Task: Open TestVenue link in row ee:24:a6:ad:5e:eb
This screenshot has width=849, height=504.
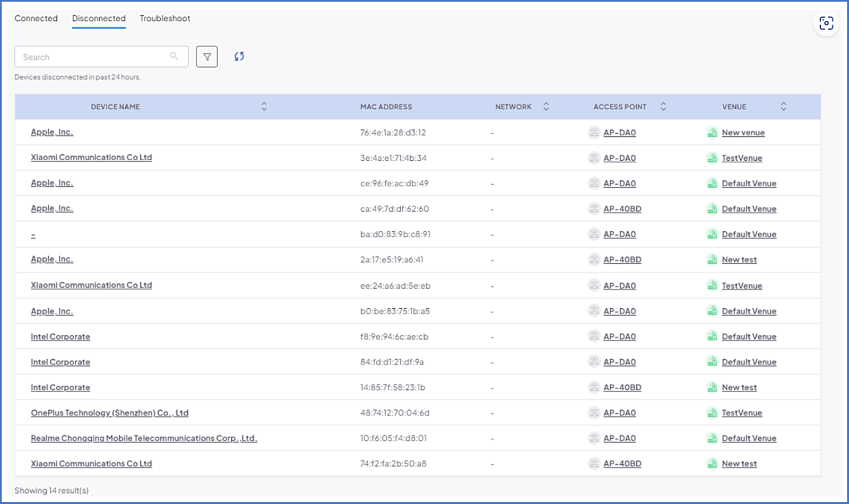Action: point(742,285)
